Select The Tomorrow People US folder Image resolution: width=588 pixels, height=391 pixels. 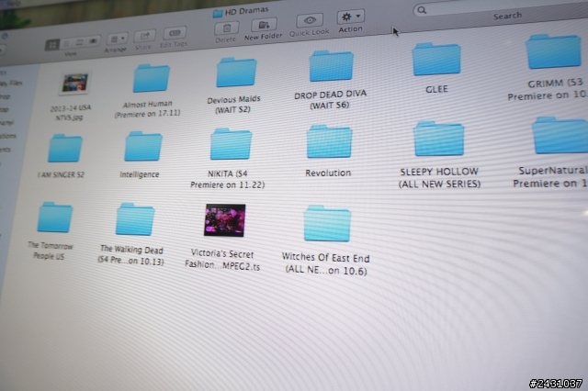click(55, 218)
